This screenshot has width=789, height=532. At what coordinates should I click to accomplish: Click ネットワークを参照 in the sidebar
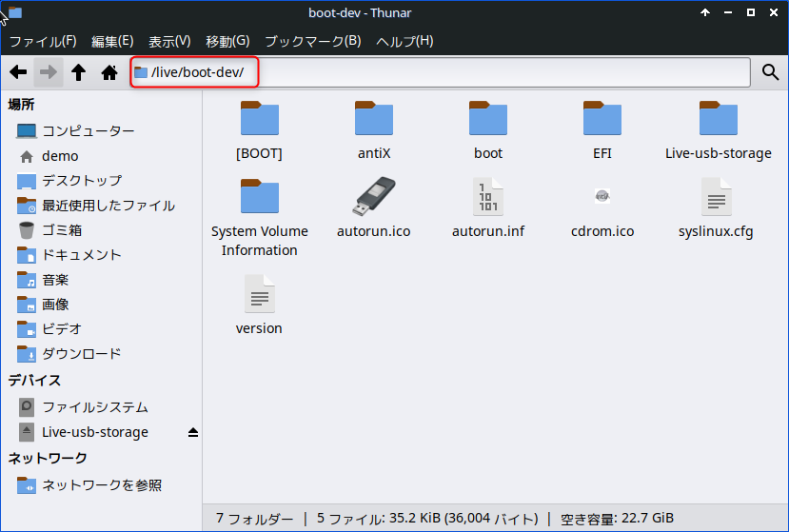(x=101, y=485)
